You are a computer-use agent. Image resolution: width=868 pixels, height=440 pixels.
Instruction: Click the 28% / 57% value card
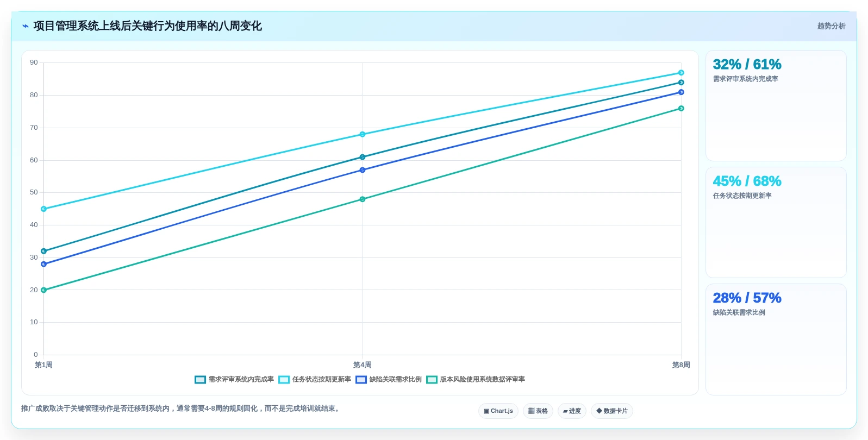coord(776,340)
